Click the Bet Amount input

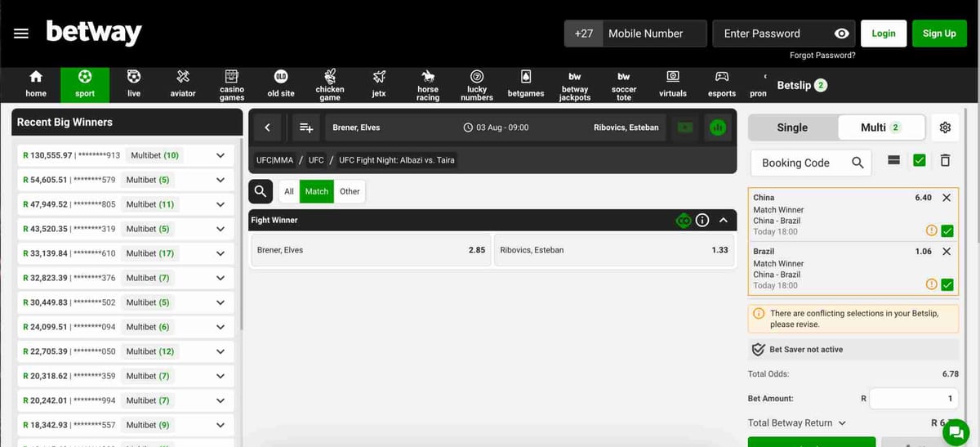pyautogui.click(x=914, y=399)
